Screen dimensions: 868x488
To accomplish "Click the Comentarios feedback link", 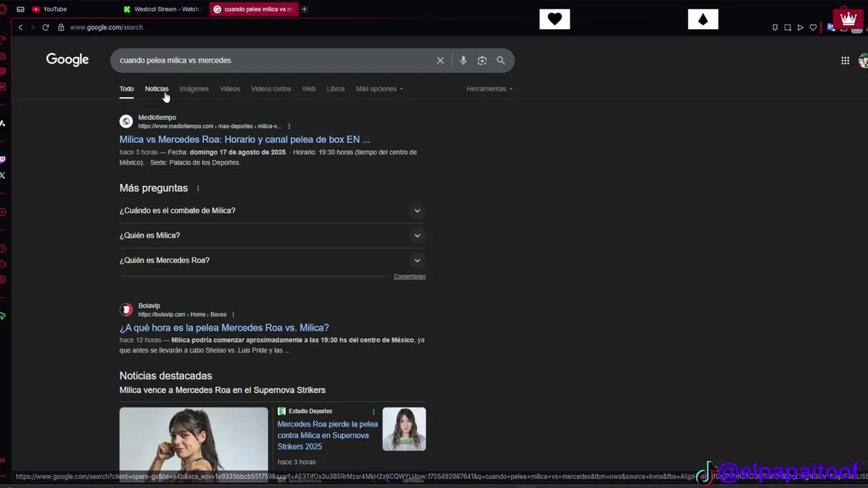I will pyautogui.click(x=410, y=277).
